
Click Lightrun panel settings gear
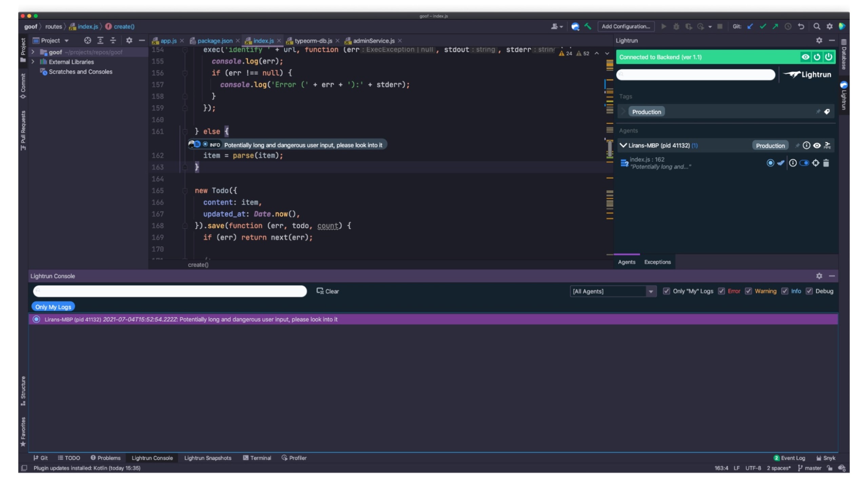tap(819, 40)
